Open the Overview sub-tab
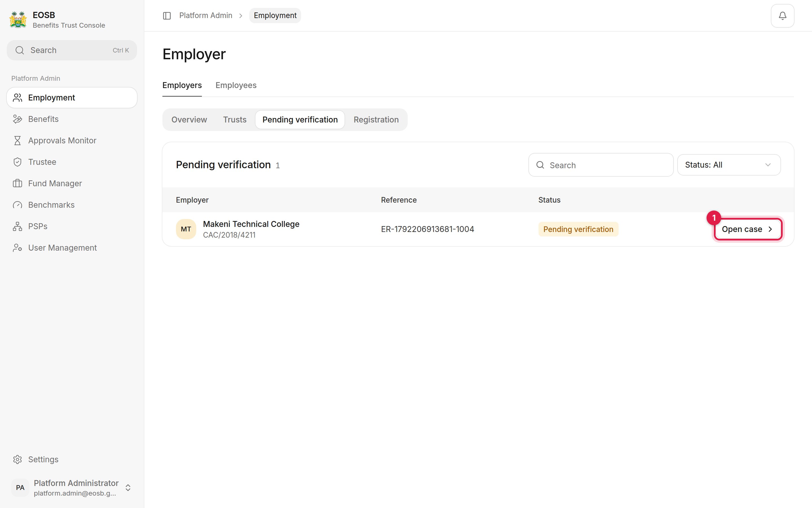 click(189, 120)
